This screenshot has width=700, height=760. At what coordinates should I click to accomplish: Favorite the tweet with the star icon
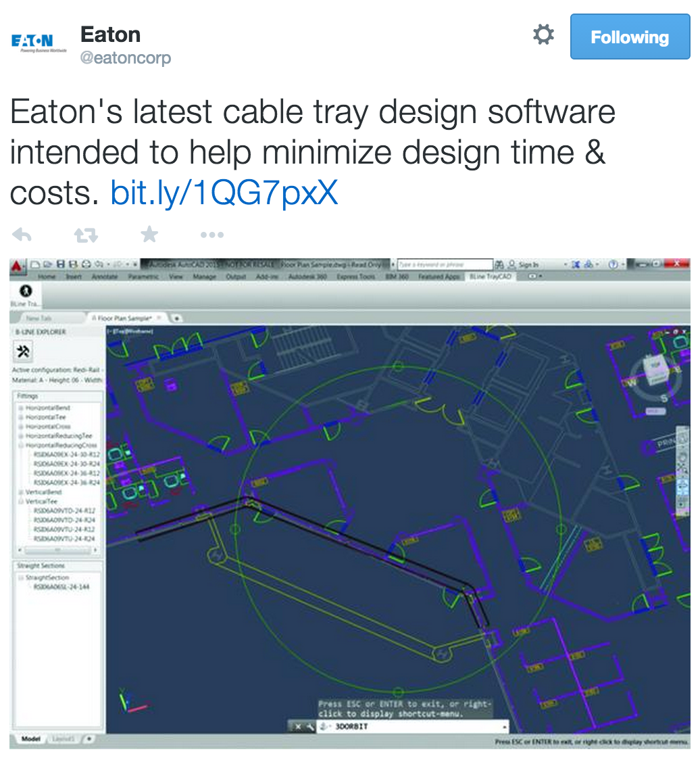click(x=149, y=235)
